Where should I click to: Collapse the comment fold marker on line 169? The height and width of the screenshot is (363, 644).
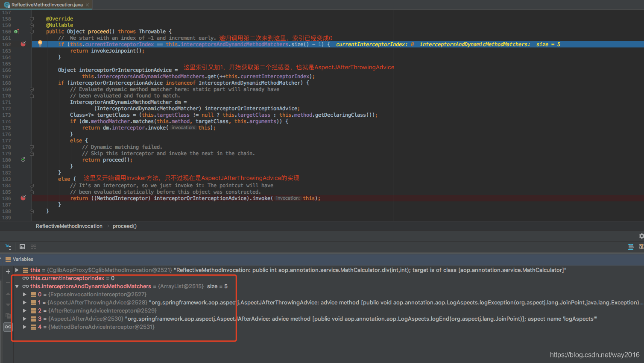tap(32, 89)
